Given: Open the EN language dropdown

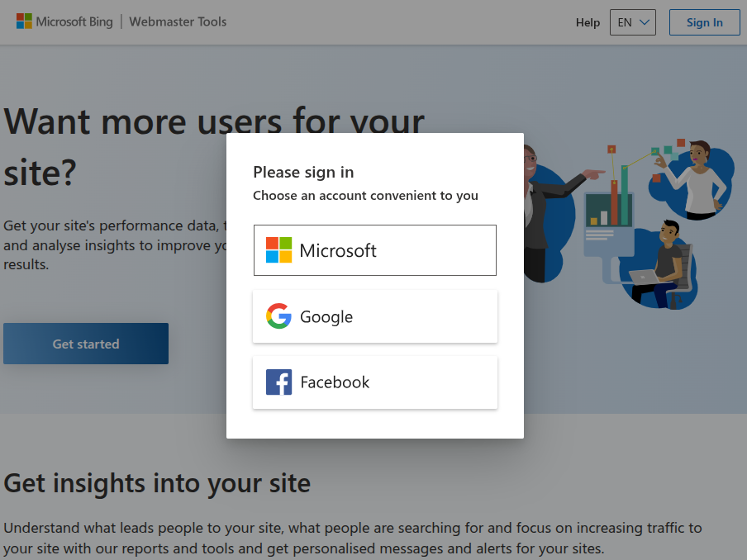Looking at the screenshot, I should tap(632, 22).
